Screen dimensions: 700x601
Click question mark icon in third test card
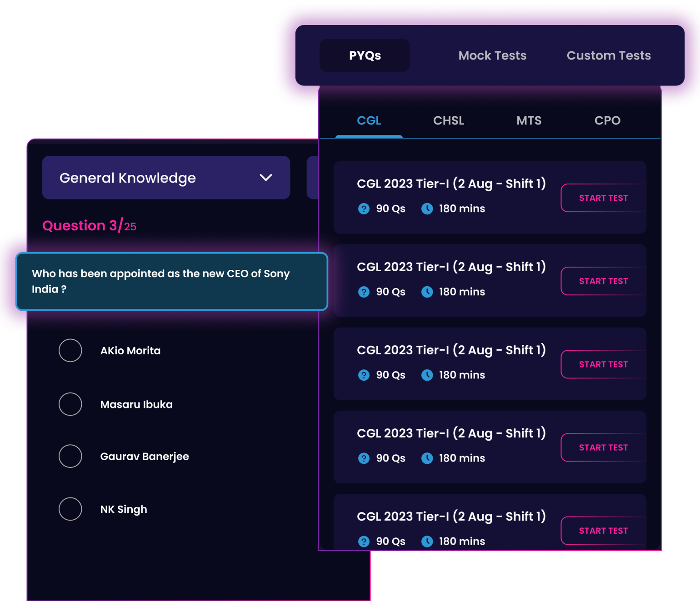tap(364, 375)
